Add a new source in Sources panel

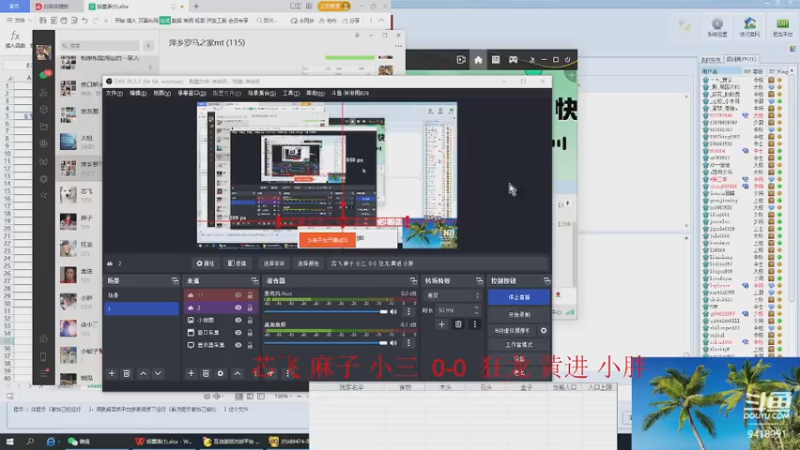point(191,373)
